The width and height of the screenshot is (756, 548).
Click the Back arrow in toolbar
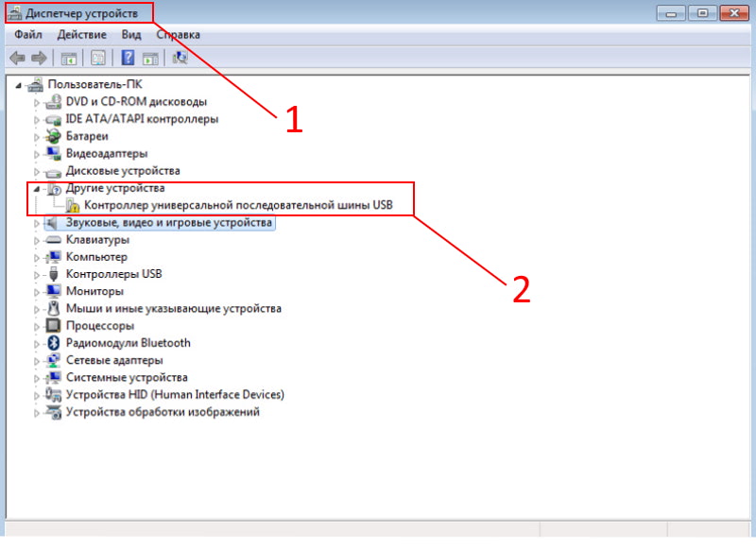(x=16, y=59)
